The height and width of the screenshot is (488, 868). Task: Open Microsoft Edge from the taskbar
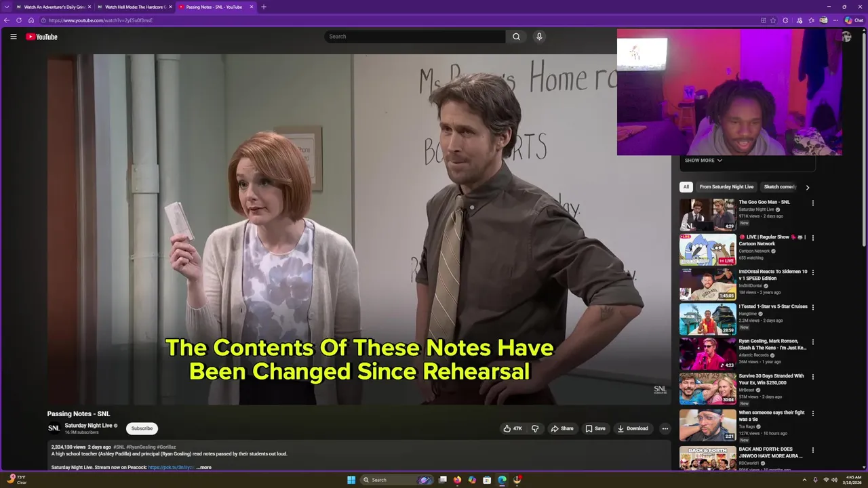(502, 480)
